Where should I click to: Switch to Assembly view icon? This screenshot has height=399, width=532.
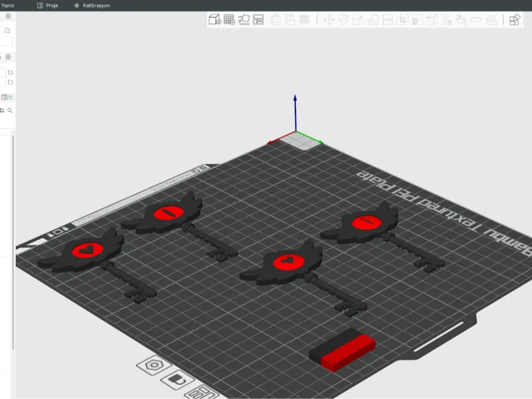515,20
